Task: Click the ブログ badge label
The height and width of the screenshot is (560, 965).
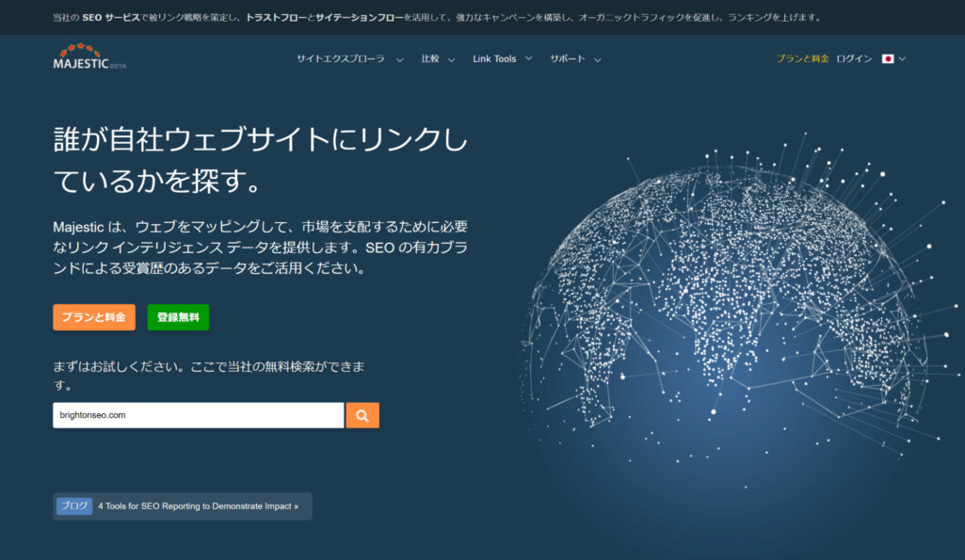Action: (x=73, y=505)
